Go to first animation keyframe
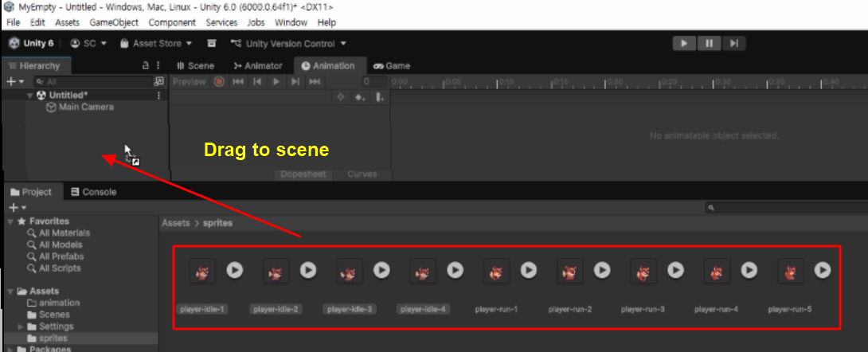This screenshot has width=868, height=352. click(x=237, y=82)
